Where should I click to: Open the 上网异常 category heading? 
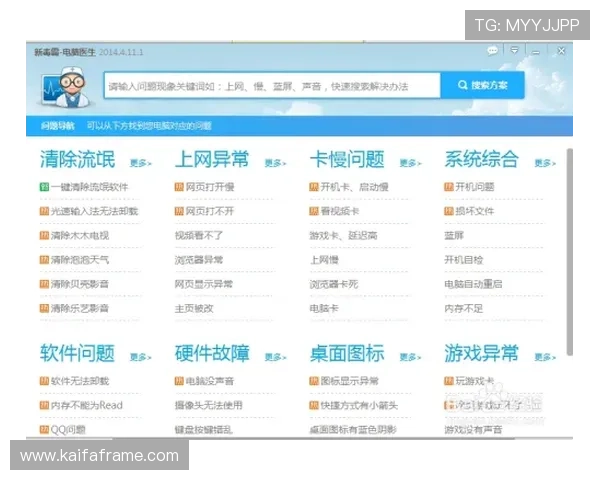[x=212, y=159]
